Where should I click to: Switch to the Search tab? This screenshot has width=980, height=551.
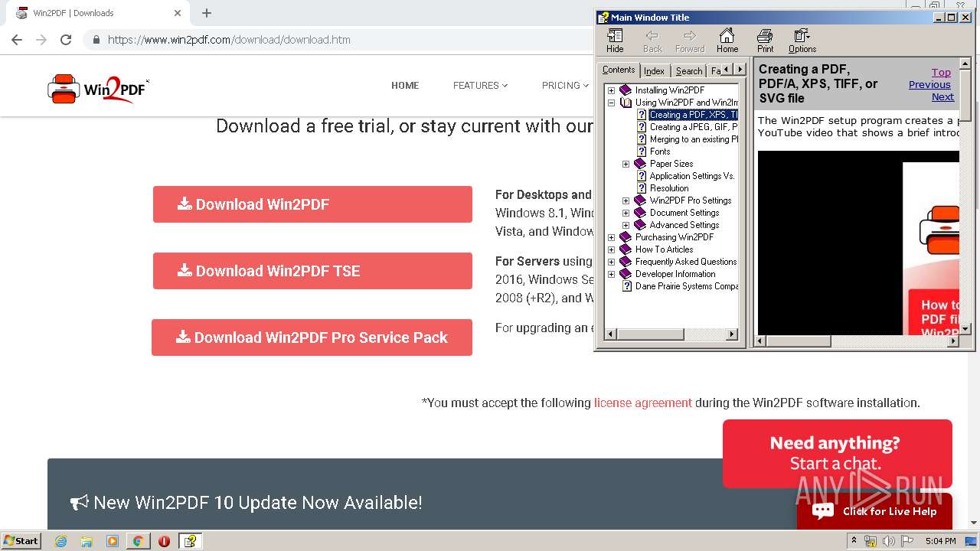(688, 71)
